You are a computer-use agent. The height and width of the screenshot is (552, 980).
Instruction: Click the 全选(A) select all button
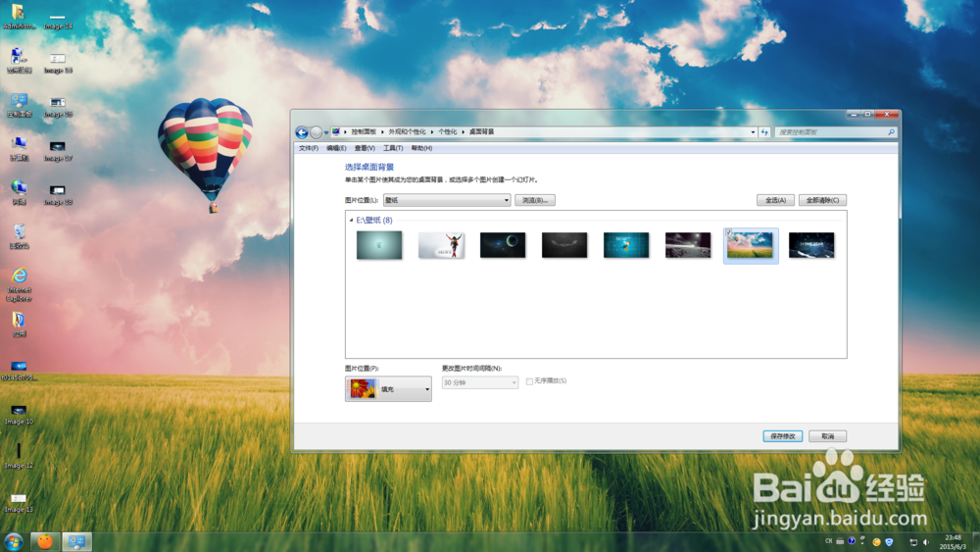click(775, 200)
